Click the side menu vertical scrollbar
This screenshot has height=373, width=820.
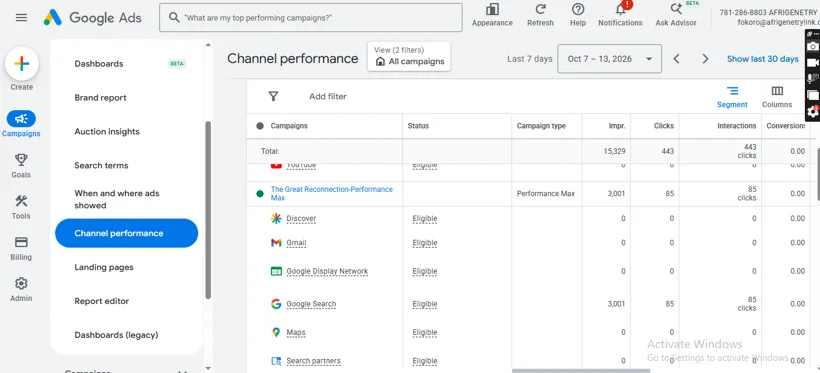[x=208, y=210]
